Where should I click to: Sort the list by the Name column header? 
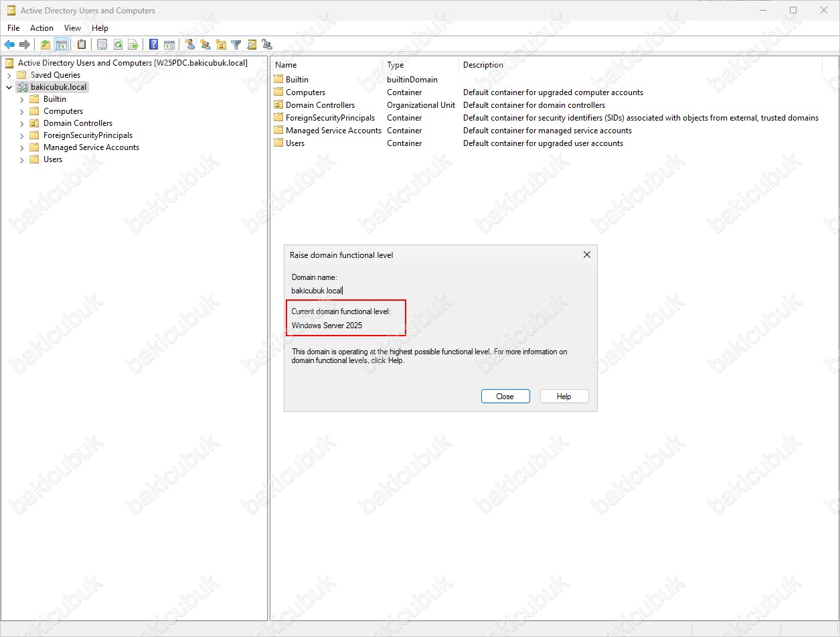[x=327, y=65]
